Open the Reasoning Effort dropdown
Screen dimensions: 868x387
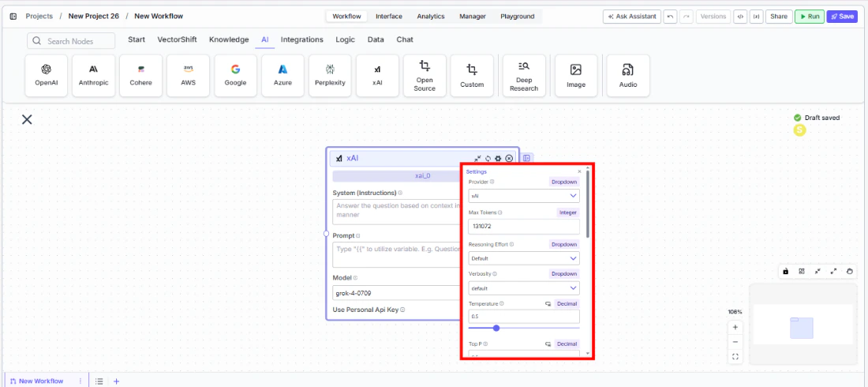coord(524,258)
